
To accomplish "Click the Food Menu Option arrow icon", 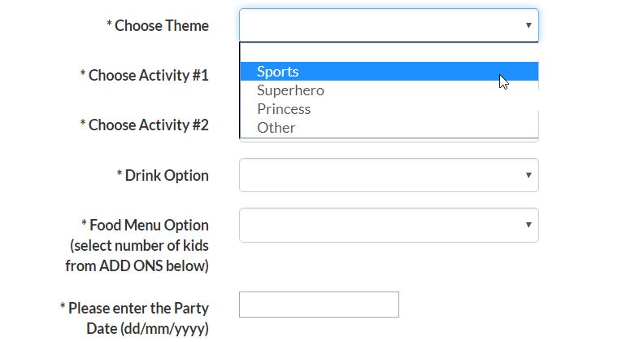I will click(529, 225).
